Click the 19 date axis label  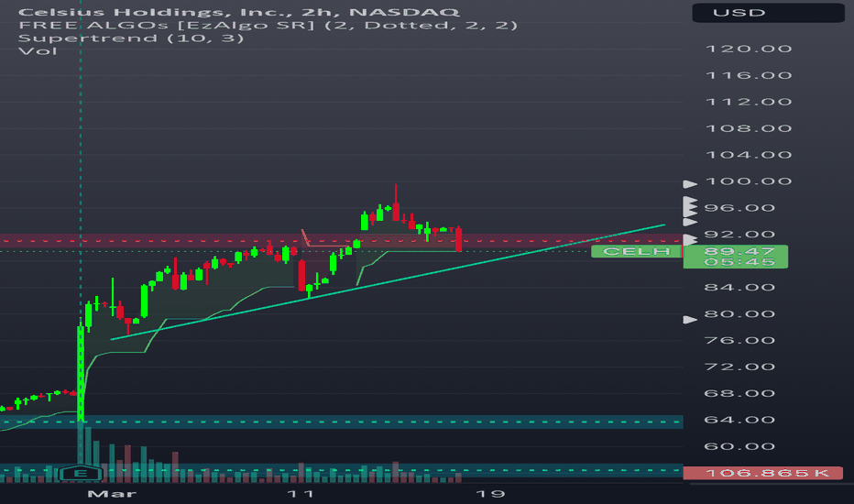pos(489,494)
